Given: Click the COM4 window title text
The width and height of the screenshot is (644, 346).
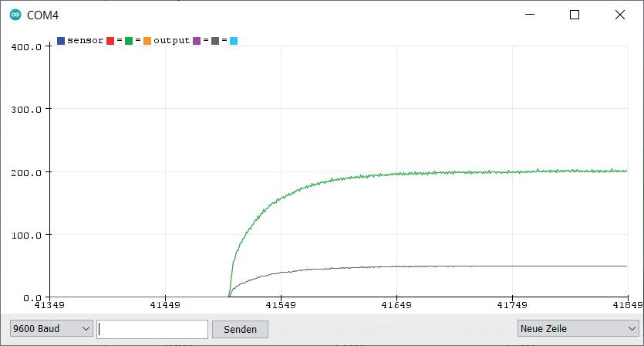Looking at the screenshot, I should 42,15.
